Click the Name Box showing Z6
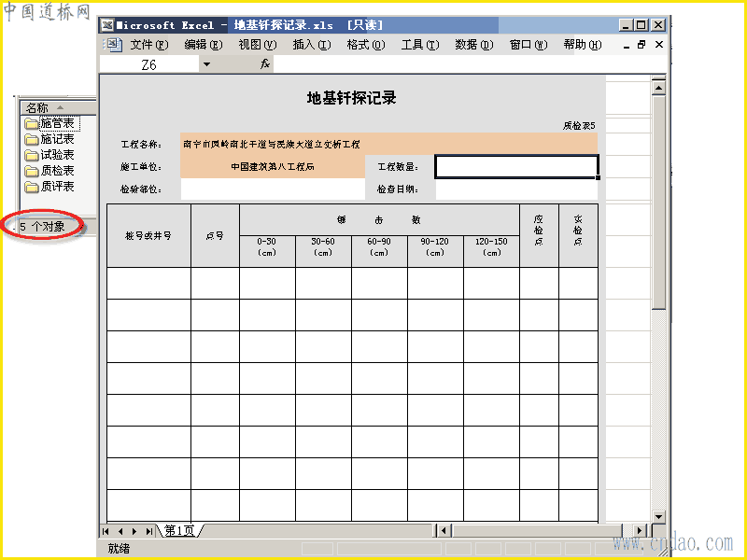Image resolution: width=747 pixels, height=560 pixels. coord(149,64)
